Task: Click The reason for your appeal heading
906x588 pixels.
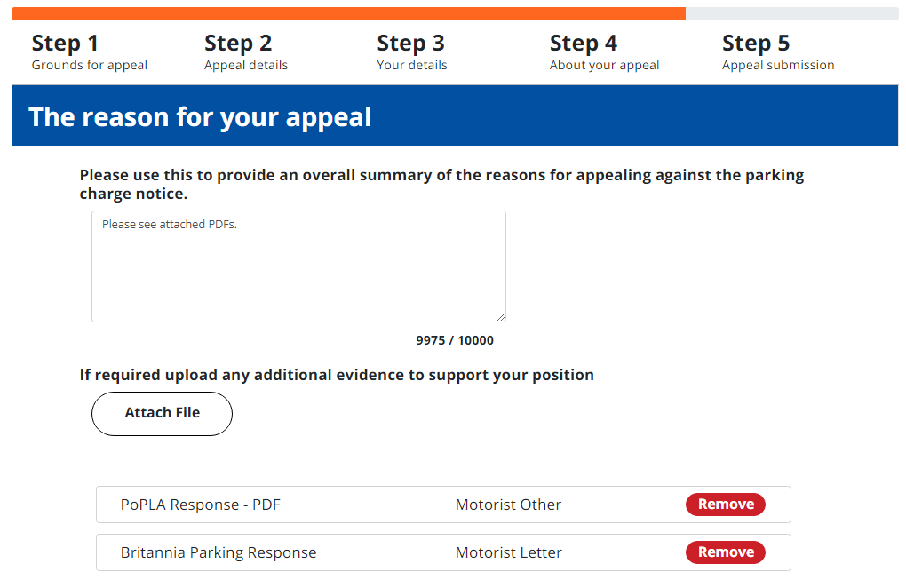Action: 200,116
